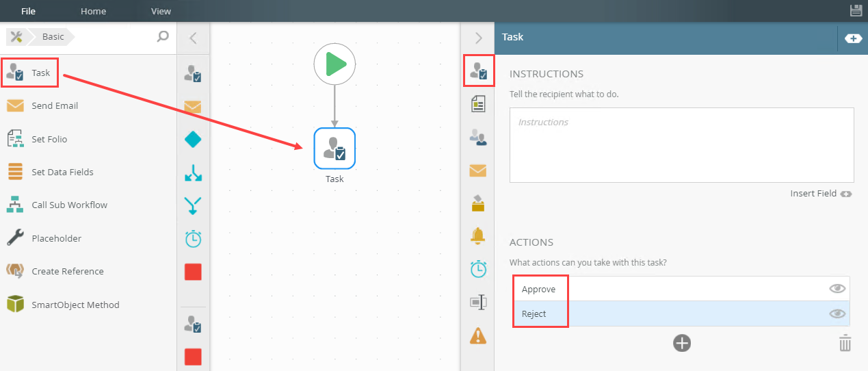This screenshot has height=371, width=868.
Task: Toggle visibility eye for Reject action
Action: coord(837,314)
